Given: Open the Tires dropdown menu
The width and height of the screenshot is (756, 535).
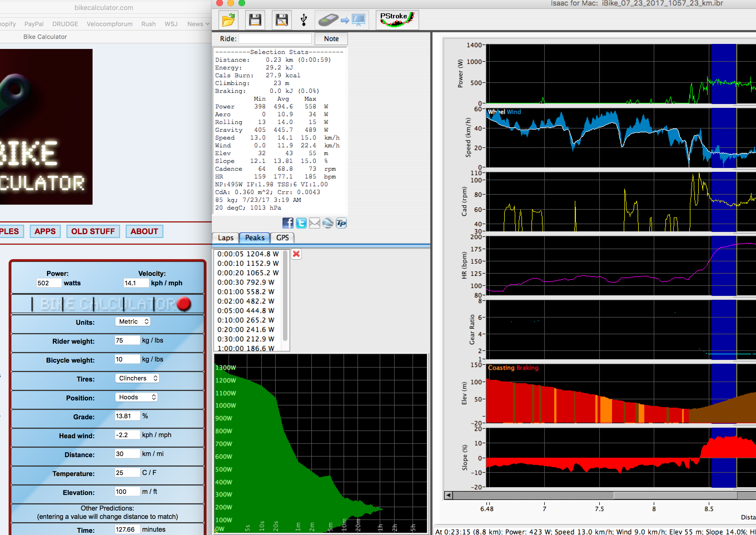Looking at the screenshot, I should click(x=137, y=379).
